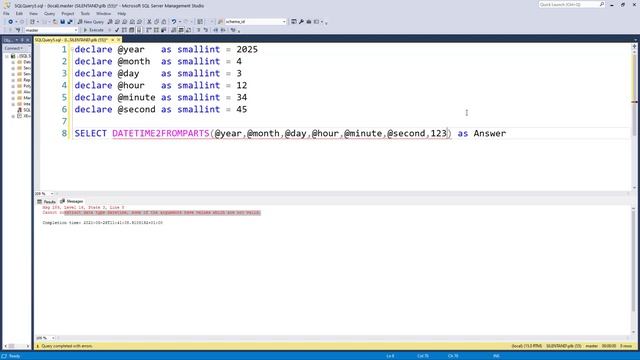Toggle IntelliSense enabled button
The image size is (640, 360).
coord(139,30)
